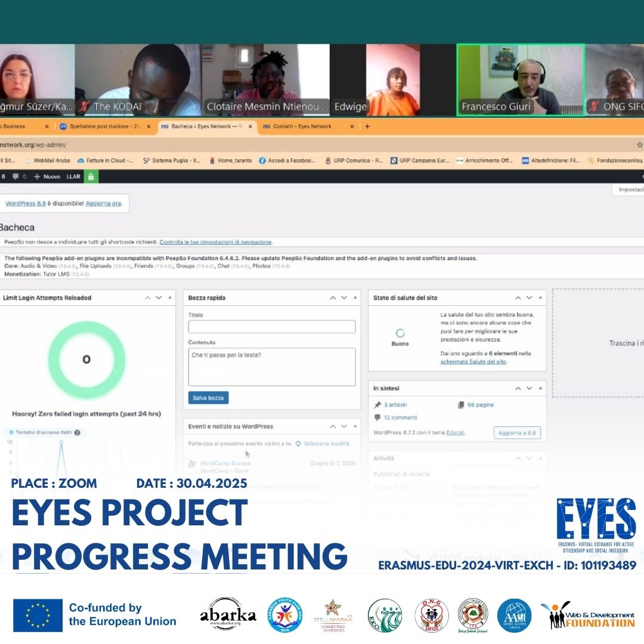Screen dimensions: 644x644
Task: Move In sintesi panel down
Action: [x=529, y=388]
